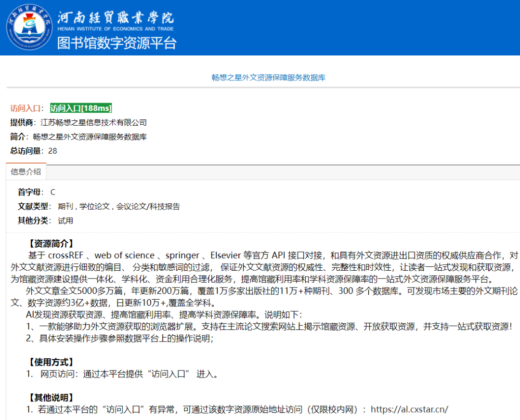Click the 【使用方式】 section heading

coord(51,362)
